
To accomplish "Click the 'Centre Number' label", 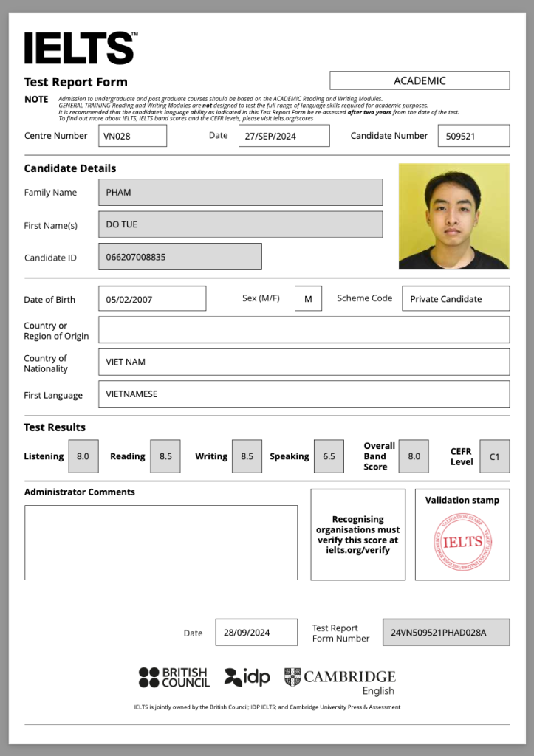I will (x=56, y=136).
